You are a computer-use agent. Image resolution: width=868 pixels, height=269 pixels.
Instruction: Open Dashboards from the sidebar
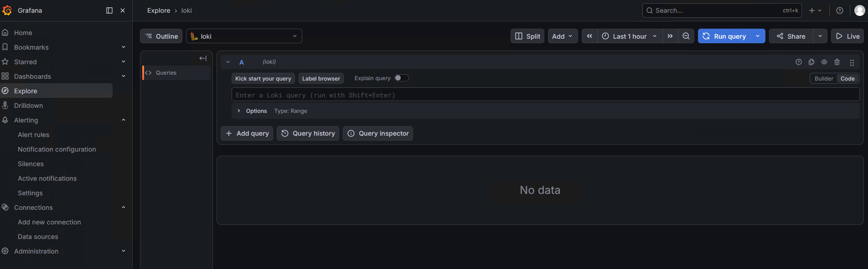point(32,76)
